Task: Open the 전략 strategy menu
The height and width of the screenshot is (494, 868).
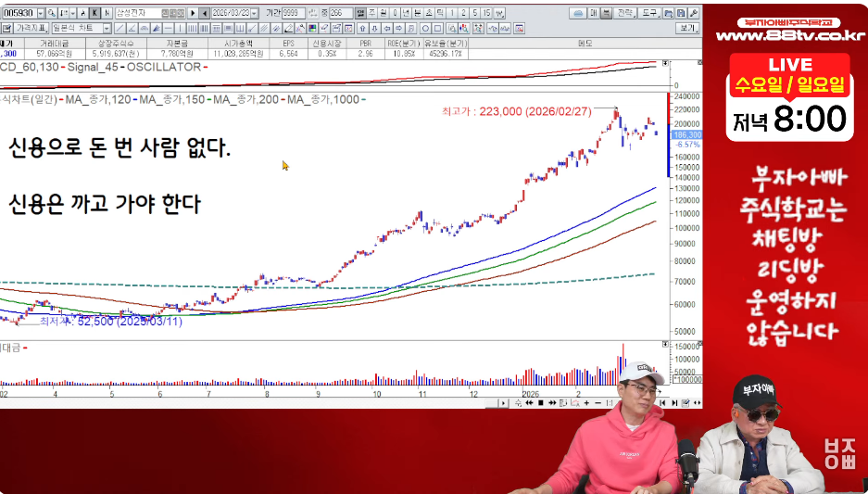Action: click(624, 13)
